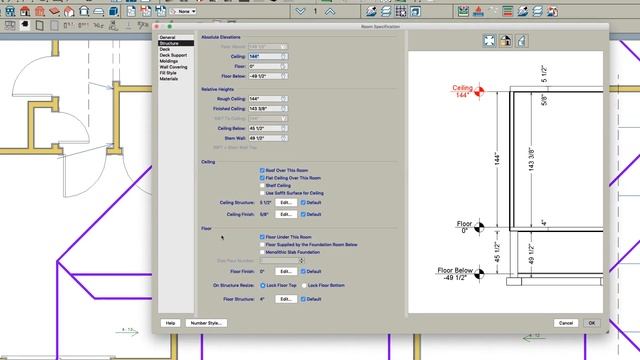Viewport: 640px width, 360px height.
Task: Toggle Floor Under This Room checkbox
Action: [262, 237]
